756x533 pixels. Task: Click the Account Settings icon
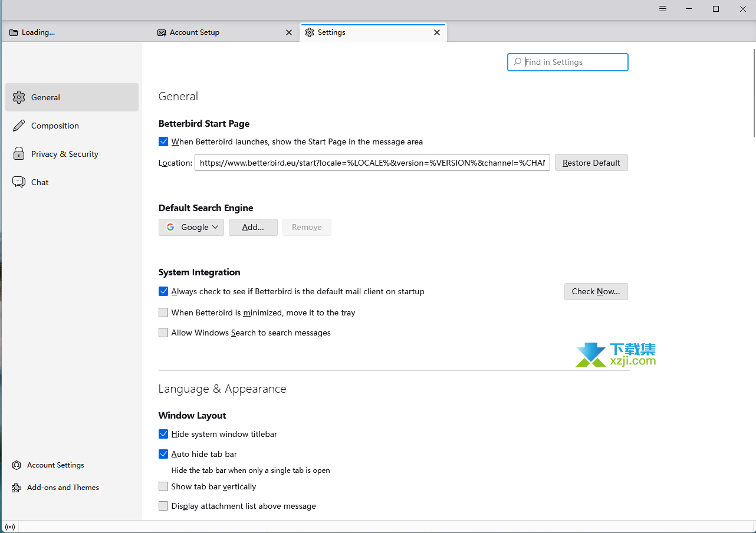click(x=17, y=465)
